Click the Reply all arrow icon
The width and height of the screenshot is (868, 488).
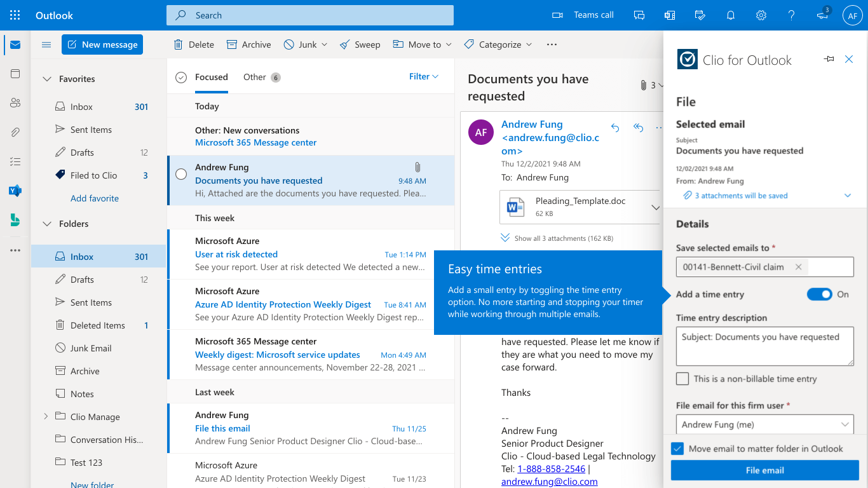638,128
